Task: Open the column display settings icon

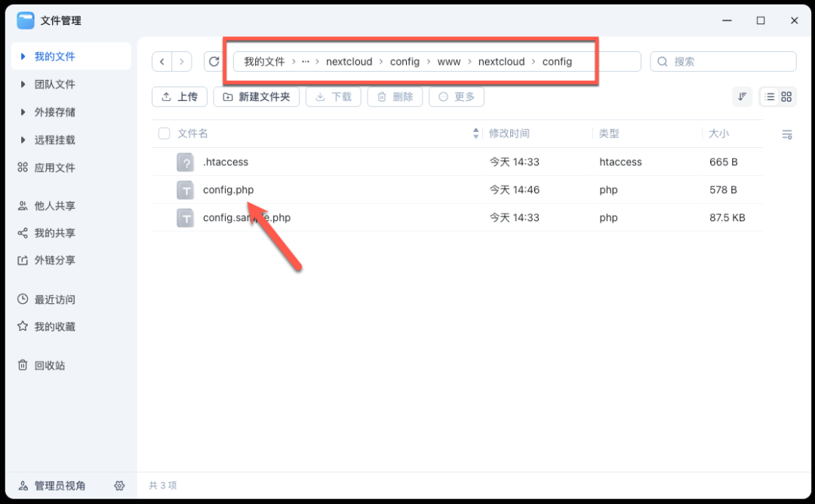Action: [787, 134]
